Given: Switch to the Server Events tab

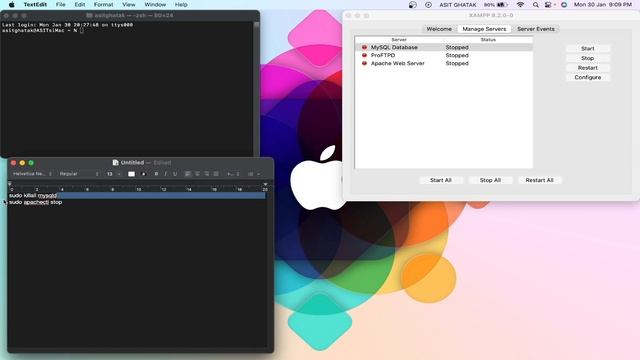Looking at the screenshot, I should click(536, 29).
